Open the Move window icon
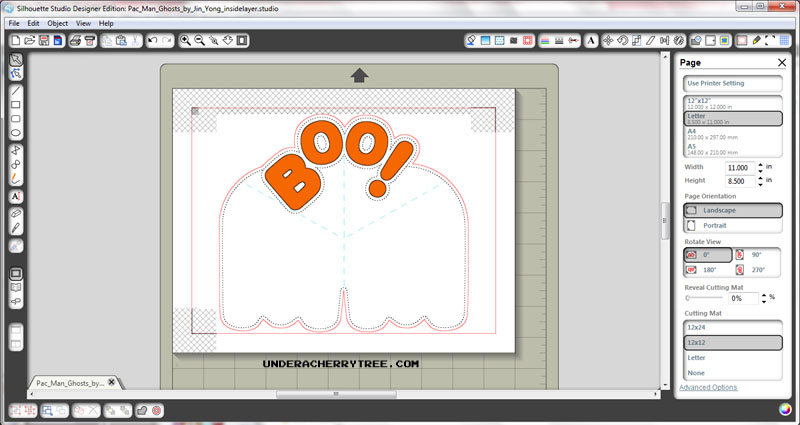800x425 pixels. [x=608, y=40]
